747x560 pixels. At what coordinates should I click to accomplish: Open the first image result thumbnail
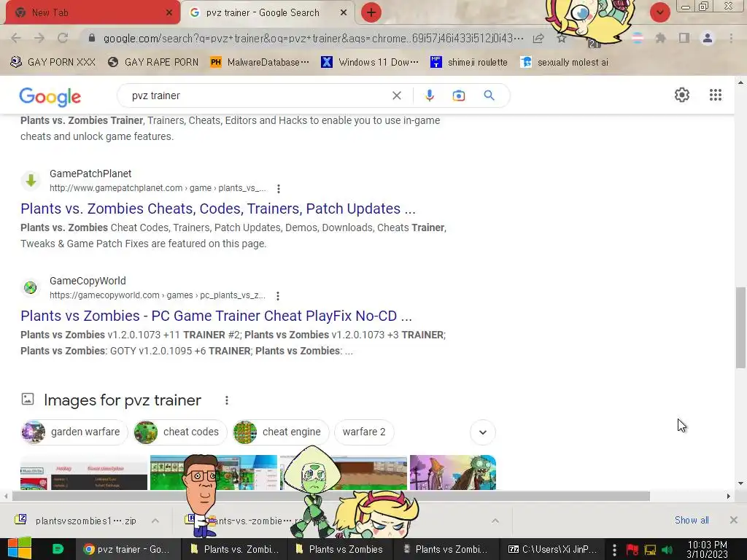(84, 472)
